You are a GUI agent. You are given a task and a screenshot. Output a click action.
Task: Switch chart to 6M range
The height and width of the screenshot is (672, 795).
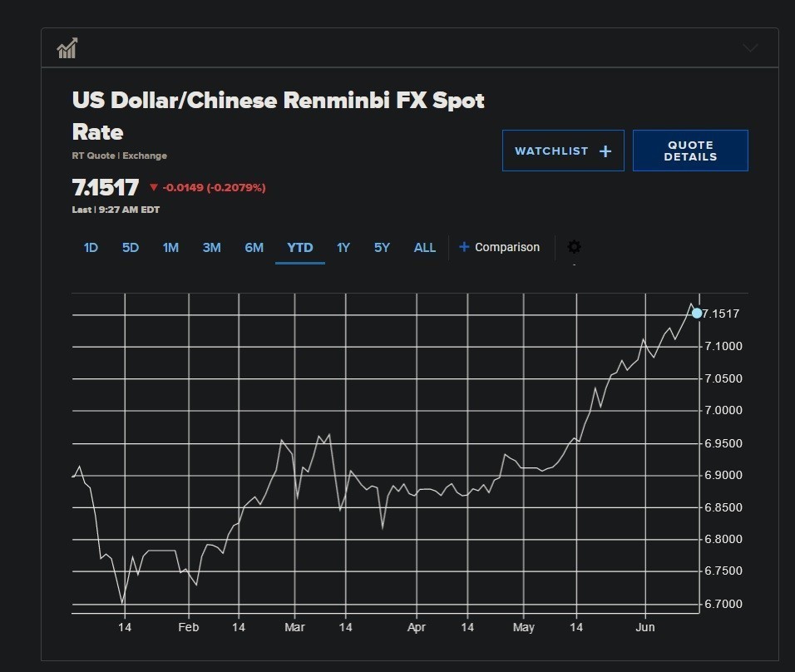[x=254, y=248]
